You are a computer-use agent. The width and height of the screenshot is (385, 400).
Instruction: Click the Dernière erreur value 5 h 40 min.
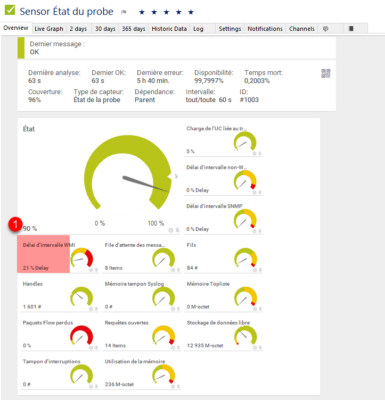(x=153, y=81)
